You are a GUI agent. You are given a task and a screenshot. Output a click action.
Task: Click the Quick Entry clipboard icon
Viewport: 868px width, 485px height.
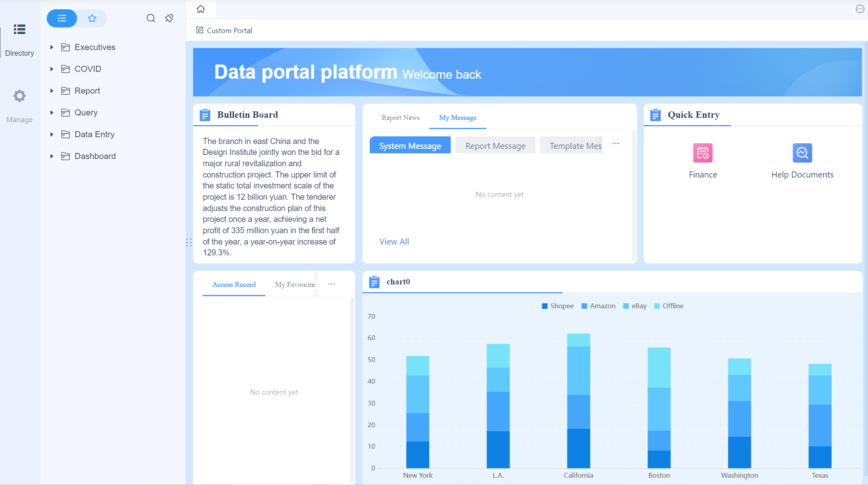tap(656, 115)
